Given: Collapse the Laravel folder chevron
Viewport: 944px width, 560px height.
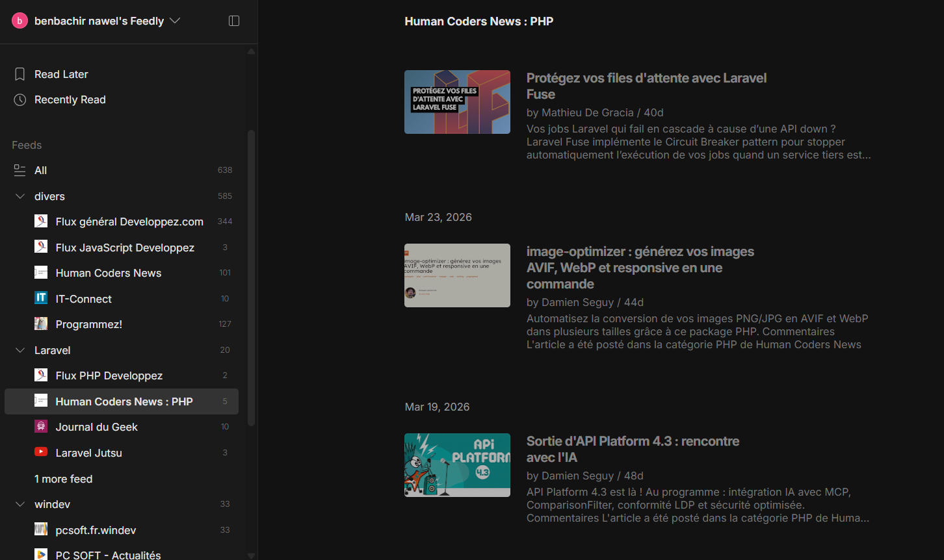Looking at the screenshot, I should tap(20, 350).
